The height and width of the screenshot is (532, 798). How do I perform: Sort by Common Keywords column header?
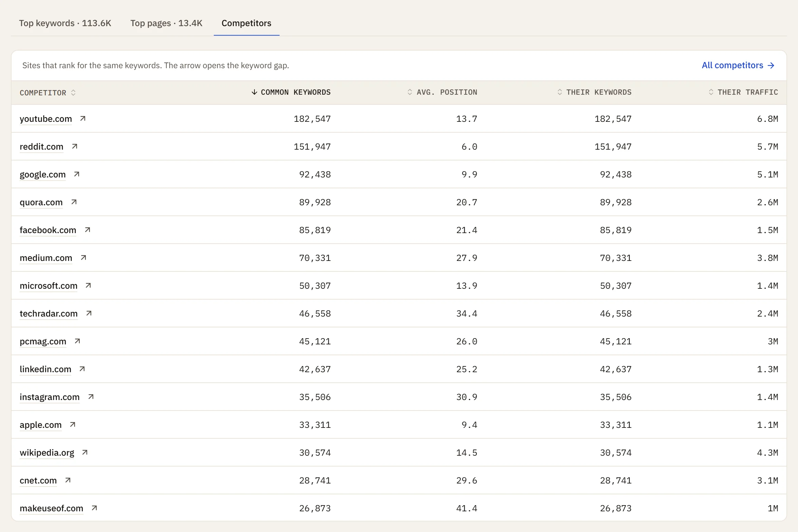coord(291,92)
